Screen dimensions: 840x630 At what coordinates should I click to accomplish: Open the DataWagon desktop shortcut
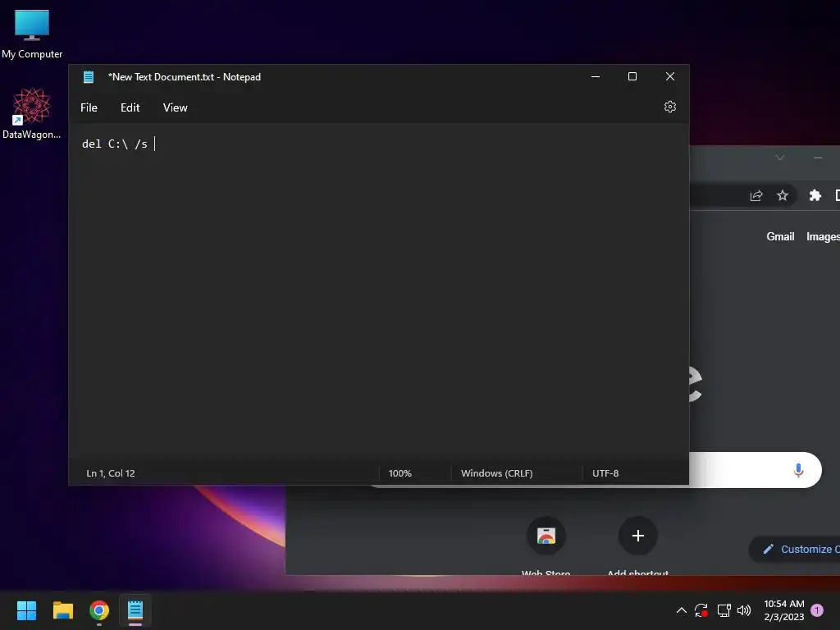pos(32,113)
